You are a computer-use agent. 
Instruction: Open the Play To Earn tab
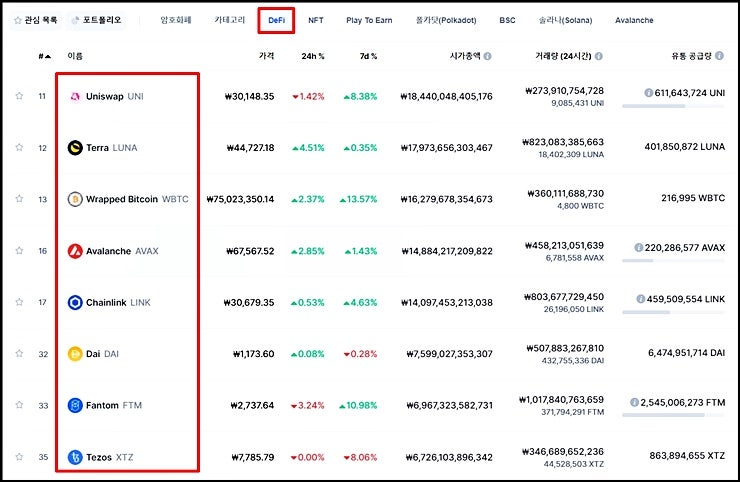tap(369, 20)
